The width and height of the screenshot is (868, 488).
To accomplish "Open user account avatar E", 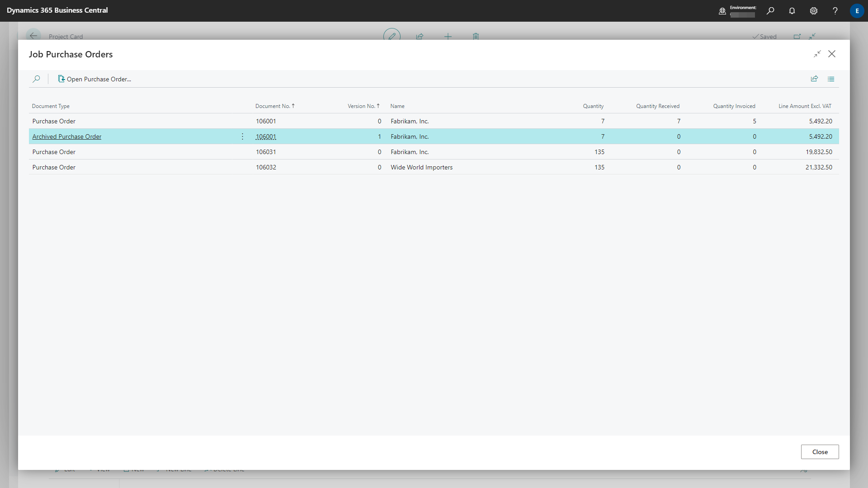I will coord(857,11).
